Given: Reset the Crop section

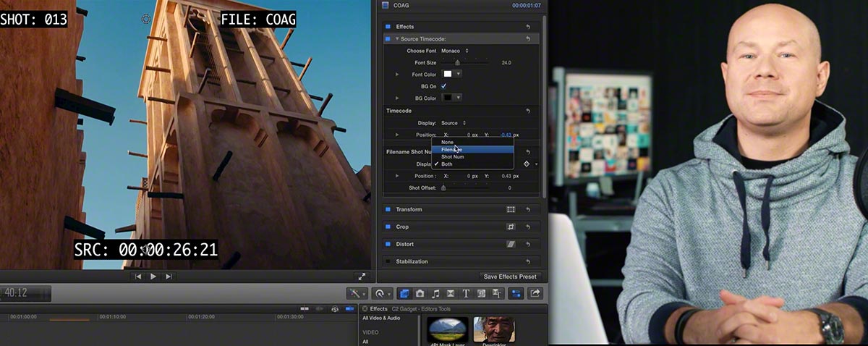Looking at the screenshot, I should [x=529, y=227].
